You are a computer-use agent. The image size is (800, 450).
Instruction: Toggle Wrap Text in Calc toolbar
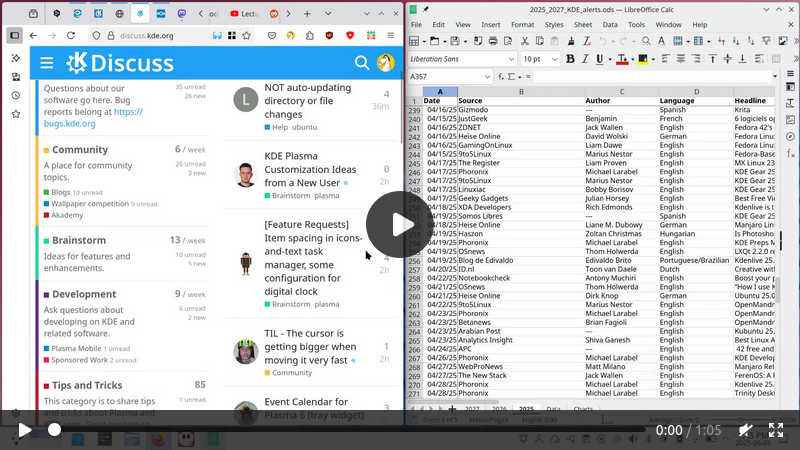click(760, 59)
